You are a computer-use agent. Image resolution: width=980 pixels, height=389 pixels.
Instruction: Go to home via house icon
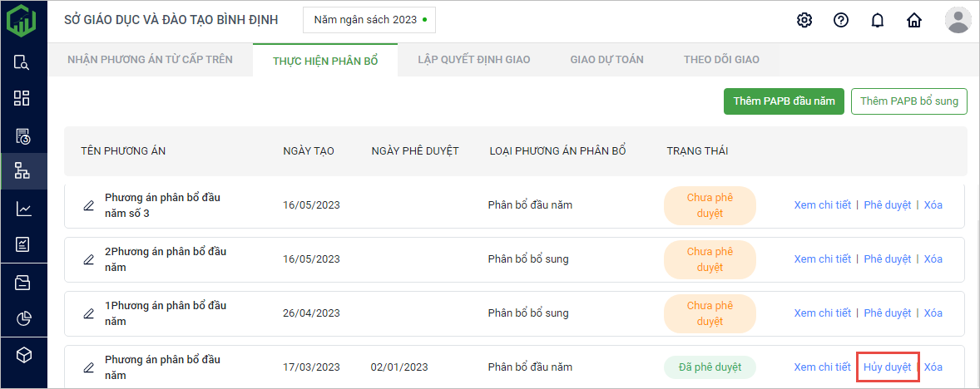click(x=913, y=20)
